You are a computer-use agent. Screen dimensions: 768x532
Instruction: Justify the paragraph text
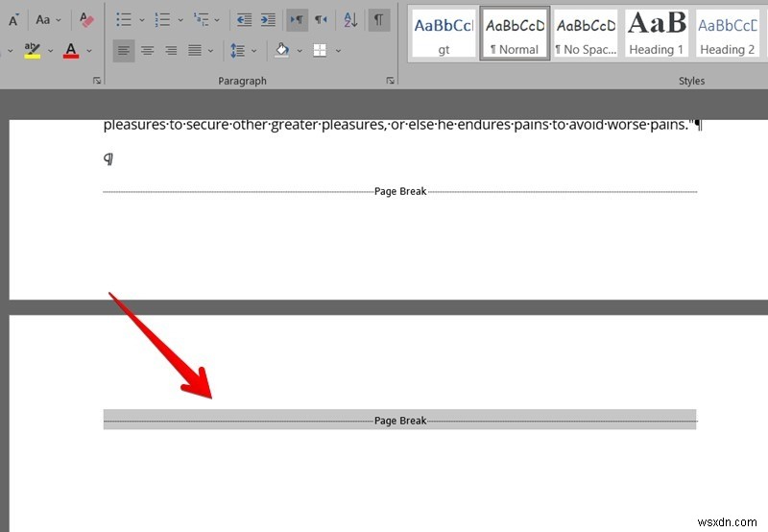195,51
